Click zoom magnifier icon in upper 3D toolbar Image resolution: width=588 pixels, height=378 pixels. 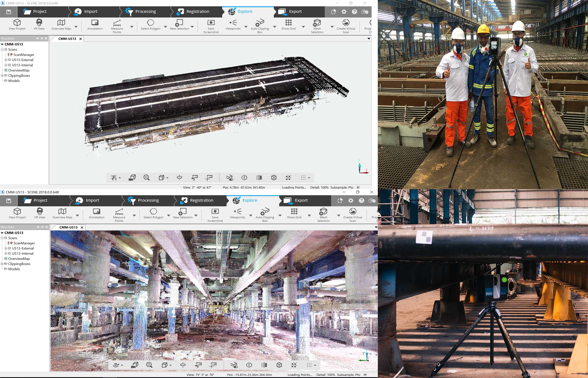click(x=146, y=177)
